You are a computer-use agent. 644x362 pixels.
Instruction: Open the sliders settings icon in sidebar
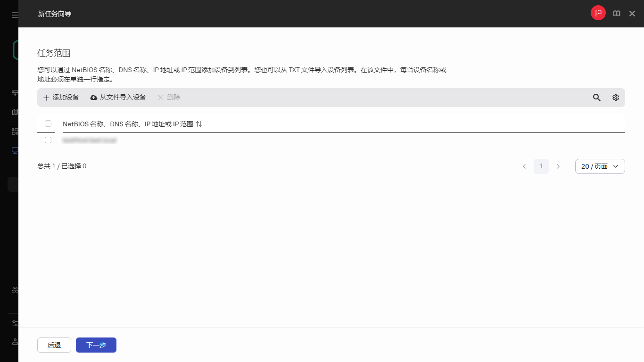(14, 323)
